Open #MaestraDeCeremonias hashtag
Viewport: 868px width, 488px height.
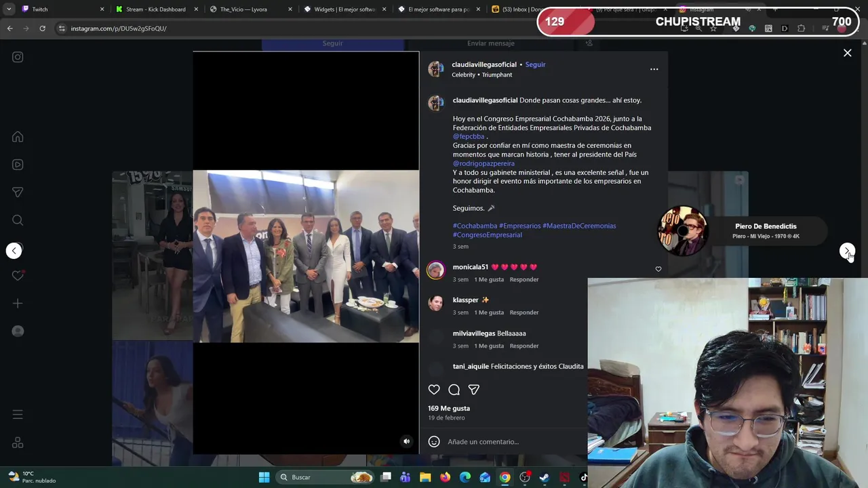[579, 226]
